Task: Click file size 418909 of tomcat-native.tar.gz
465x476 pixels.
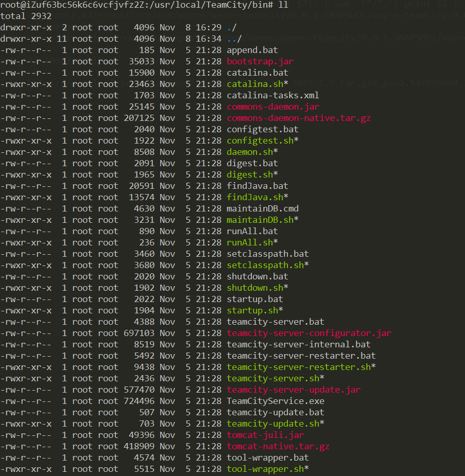Action: tap(139, 447)
